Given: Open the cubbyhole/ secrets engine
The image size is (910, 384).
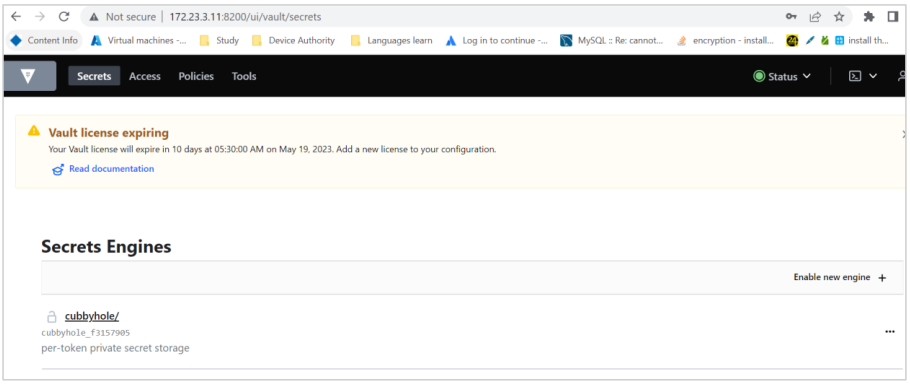Looking at the screenshot, I should click(92, 316).
